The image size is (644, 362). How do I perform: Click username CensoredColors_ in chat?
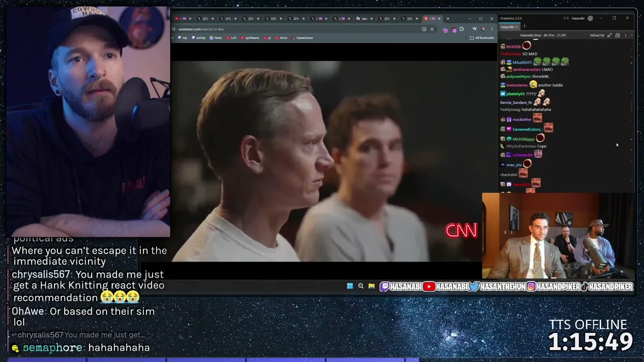pos(527,129)
